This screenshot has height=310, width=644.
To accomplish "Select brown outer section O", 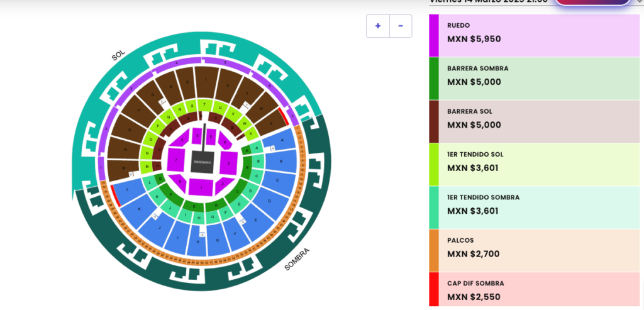I will [130, 130].
